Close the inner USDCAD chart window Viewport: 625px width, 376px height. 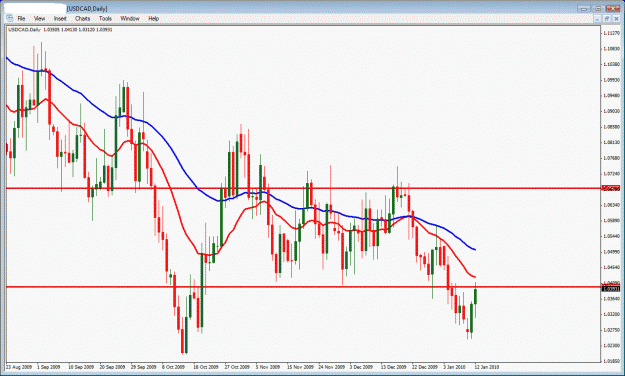(616, 19)
